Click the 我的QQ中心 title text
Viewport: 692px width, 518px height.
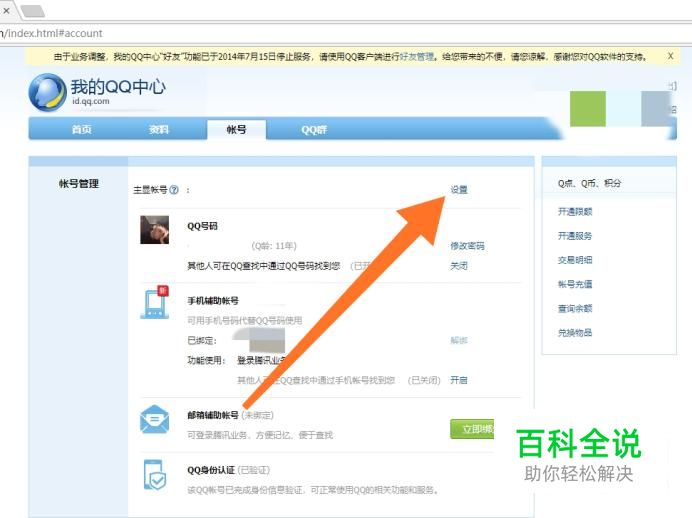[118, 87]
